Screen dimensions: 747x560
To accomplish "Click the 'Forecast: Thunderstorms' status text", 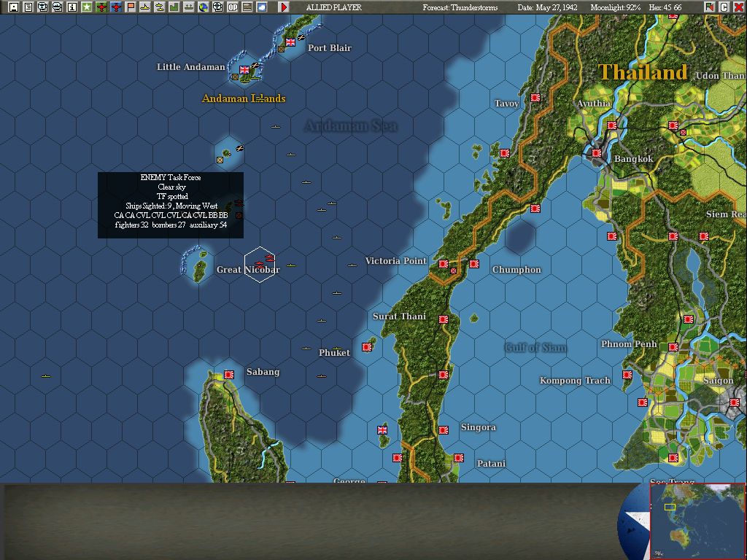I will (460, 7).
